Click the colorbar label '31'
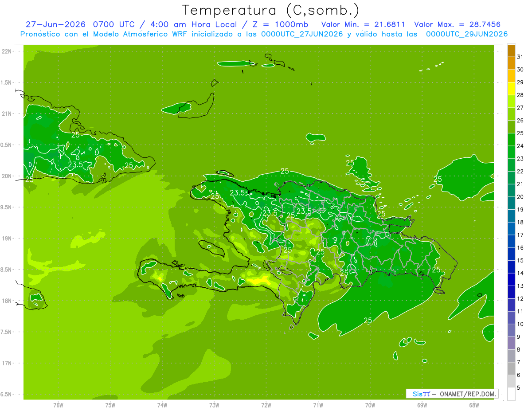The height and width of the screenshot is (411, 532). [x=520, y=57]
